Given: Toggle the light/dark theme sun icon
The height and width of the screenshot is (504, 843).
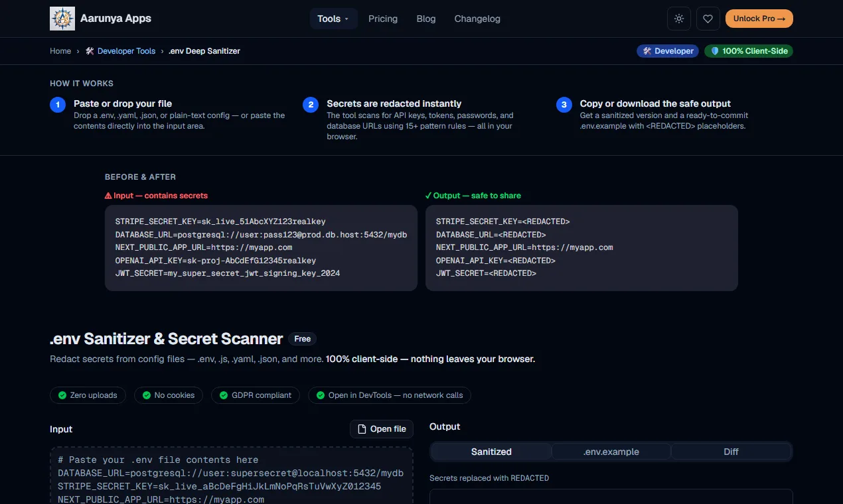Looking at the screenshot, I should pyautogui.click(x=678, y=19).
